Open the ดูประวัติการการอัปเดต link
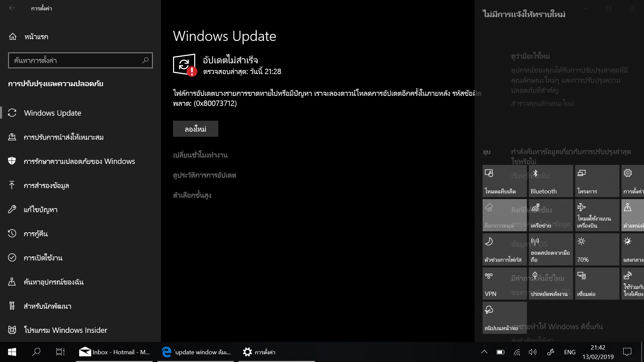This screenshot has height=362, width=644. click(205, 175)
